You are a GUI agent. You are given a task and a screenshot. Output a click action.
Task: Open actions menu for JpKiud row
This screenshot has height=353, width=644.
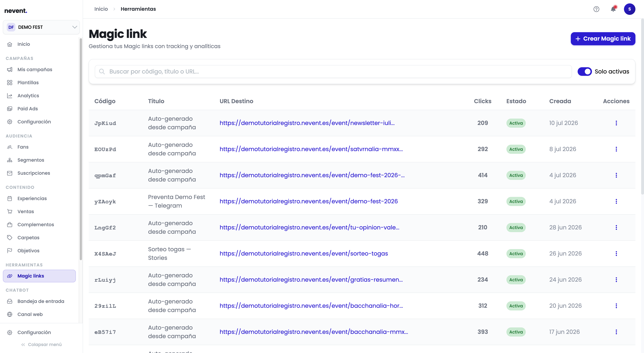tap(616, 123)
